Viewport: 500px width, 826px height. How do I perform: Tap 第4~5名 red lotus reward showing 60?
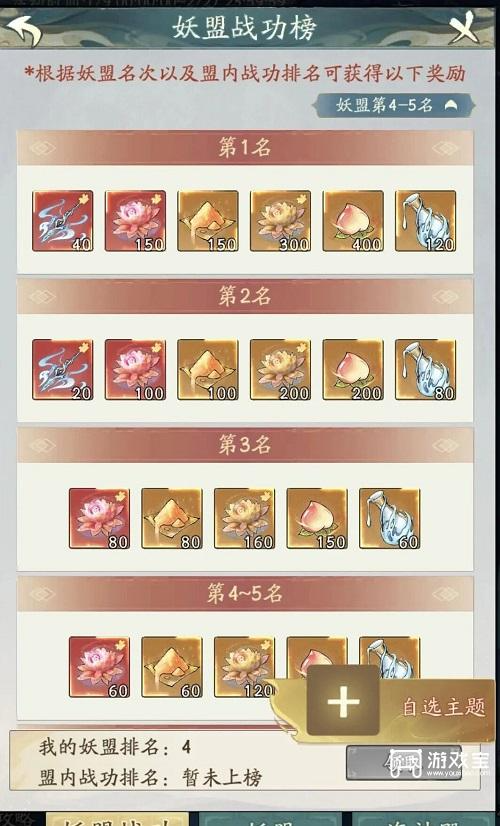[99, 667]
